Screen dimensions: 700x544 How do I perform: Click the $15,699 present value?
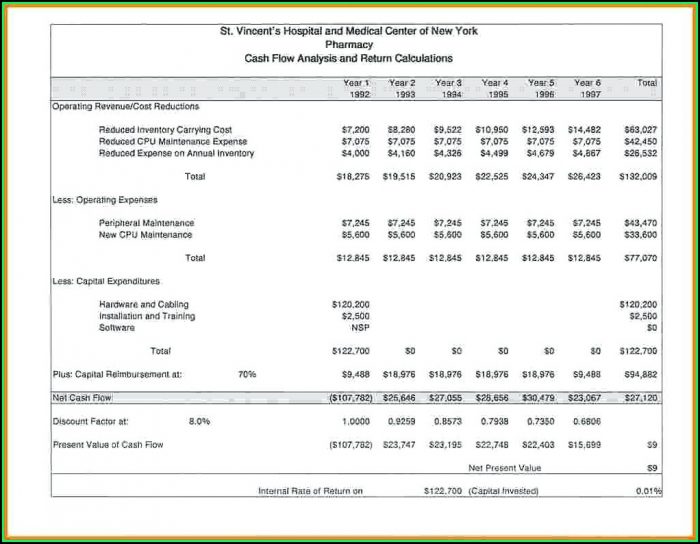tap(584, 444)
